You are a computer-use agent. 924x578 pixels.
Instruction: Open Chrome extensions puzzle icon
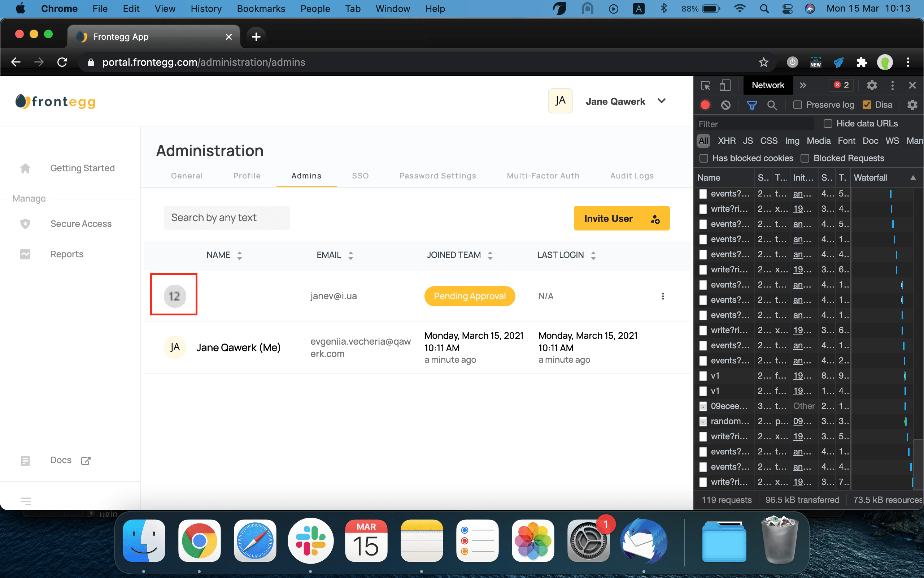tap(862, 62)
